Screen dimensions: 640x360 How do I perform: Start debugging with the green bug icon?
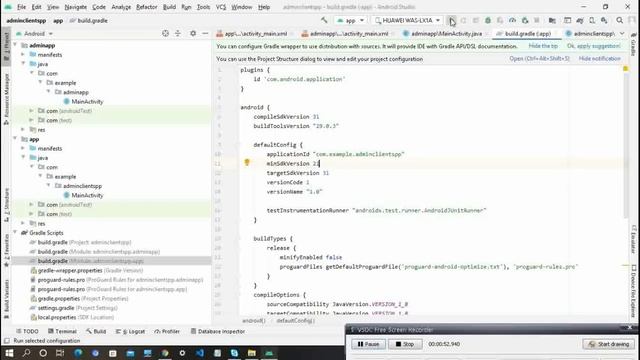pyautogui.click(x=488, y=20)
